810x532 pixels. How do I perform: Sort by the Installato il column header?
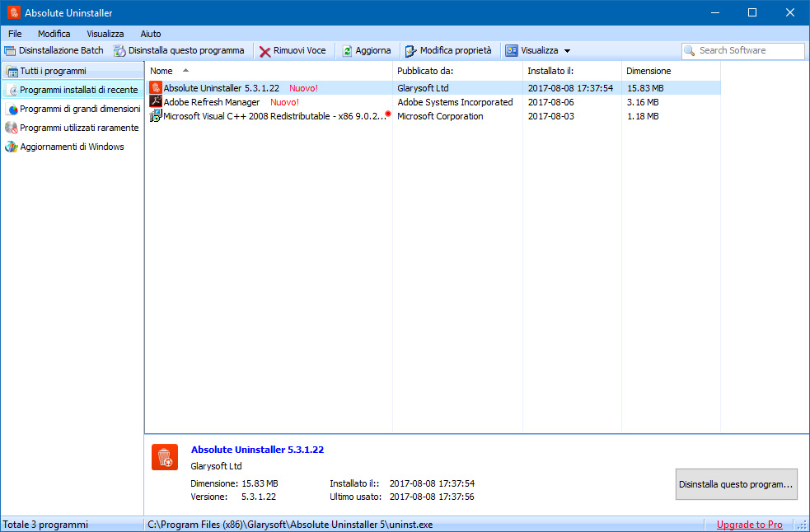point(550,71)
